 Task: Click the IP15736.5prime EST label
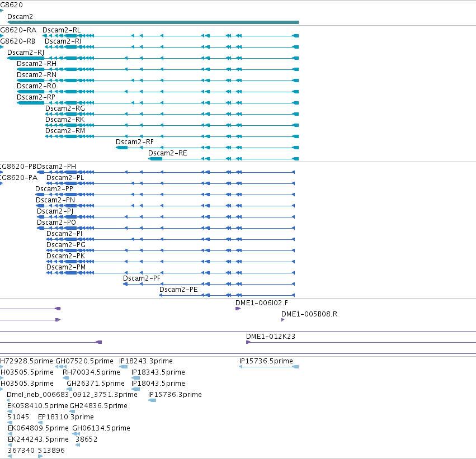tap(266, 362)
